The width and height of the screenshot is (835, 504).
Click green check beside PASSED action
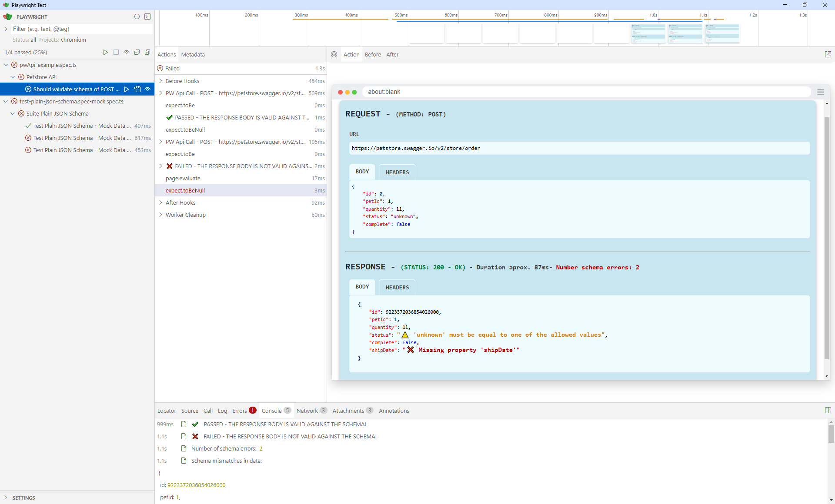170,117
